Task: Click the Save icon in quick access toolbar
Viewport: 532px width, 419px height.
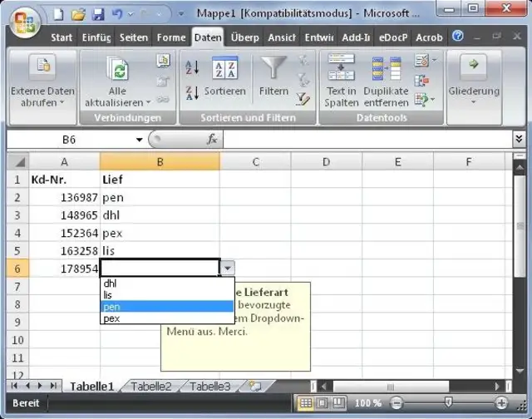Action: click(97, 14)
